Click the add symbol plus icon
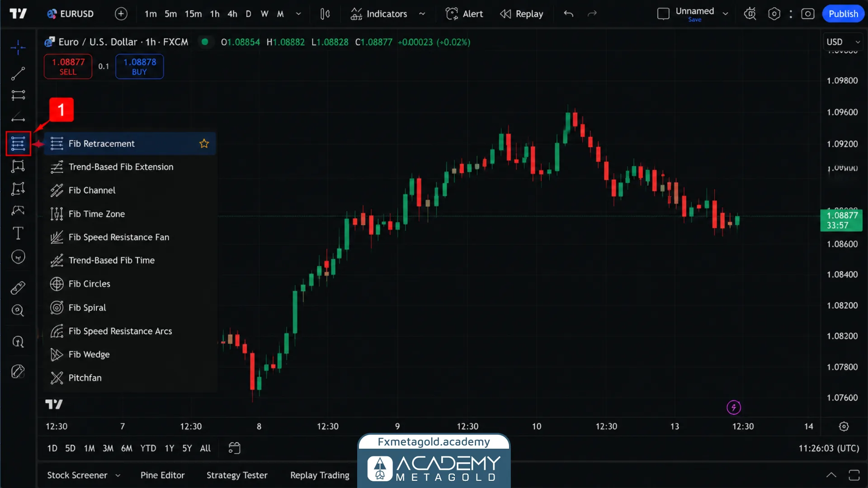 121,14
